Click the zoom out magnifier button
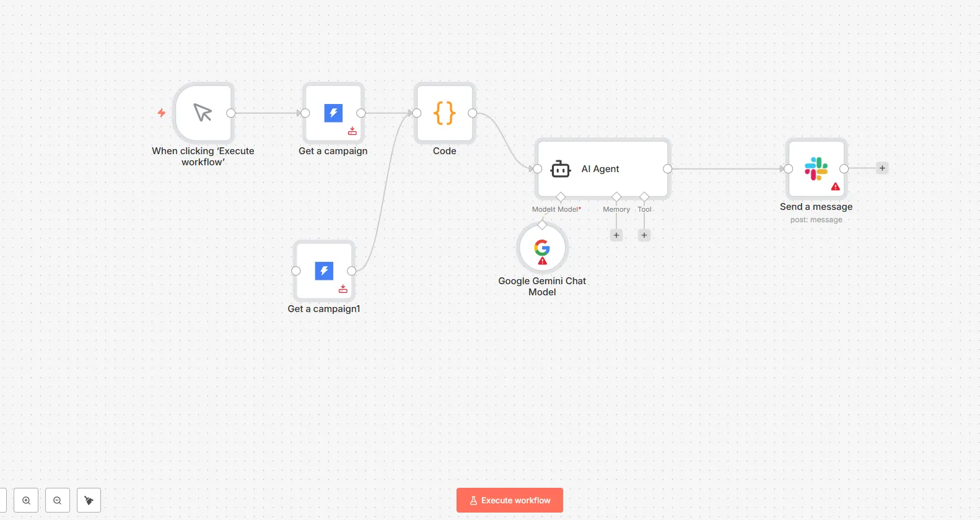This screenshot has width=980, height=520. (58, 500)
